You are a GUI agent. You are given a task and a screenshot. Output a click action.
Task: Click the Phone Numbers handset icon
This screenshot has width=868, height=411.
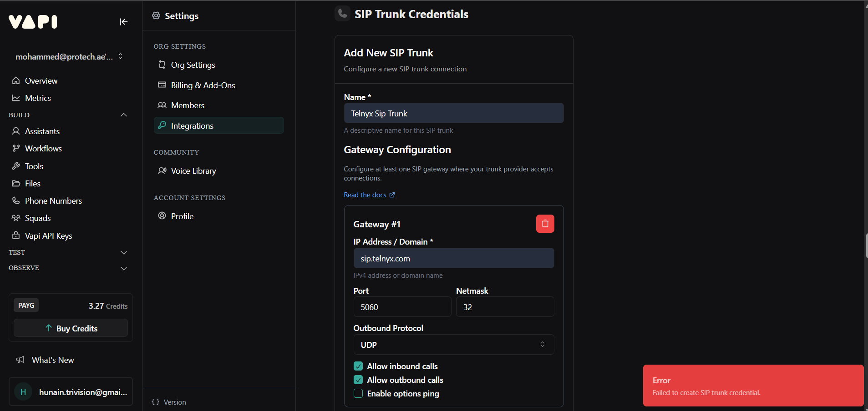click(16, 200)
